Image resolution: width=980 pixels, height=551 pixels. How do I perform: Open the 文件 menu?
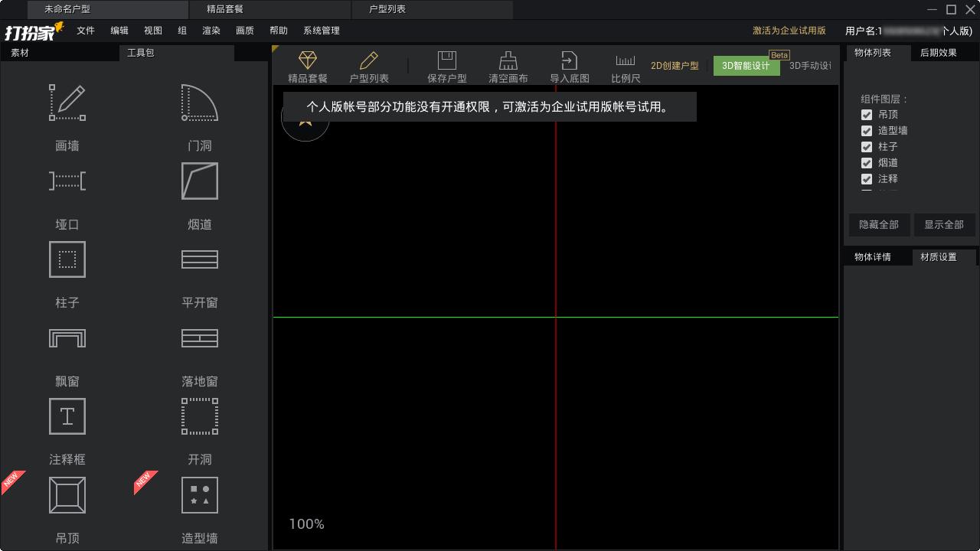coord(86,31)
